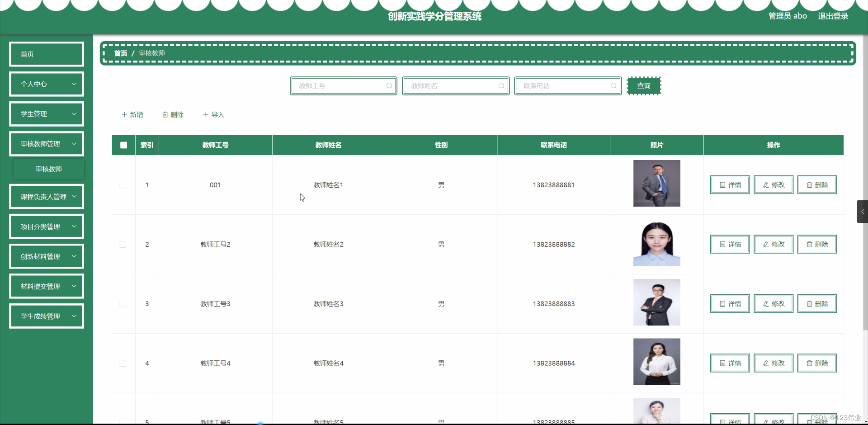Check the select-all checkbox in table header
The image size is (868, 425).
123,145
